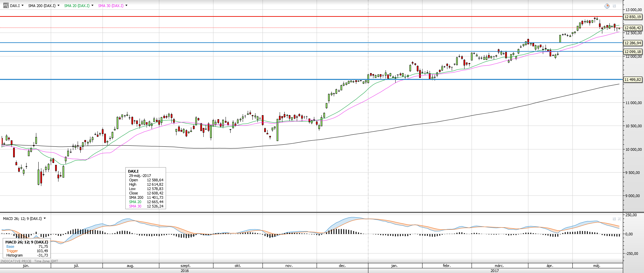Image resolution: width=644 pixels, height=273 pixels.
Task: Click the MACD Histogram value -31,73
Action: pyautogui.click(x=42, y=255)
